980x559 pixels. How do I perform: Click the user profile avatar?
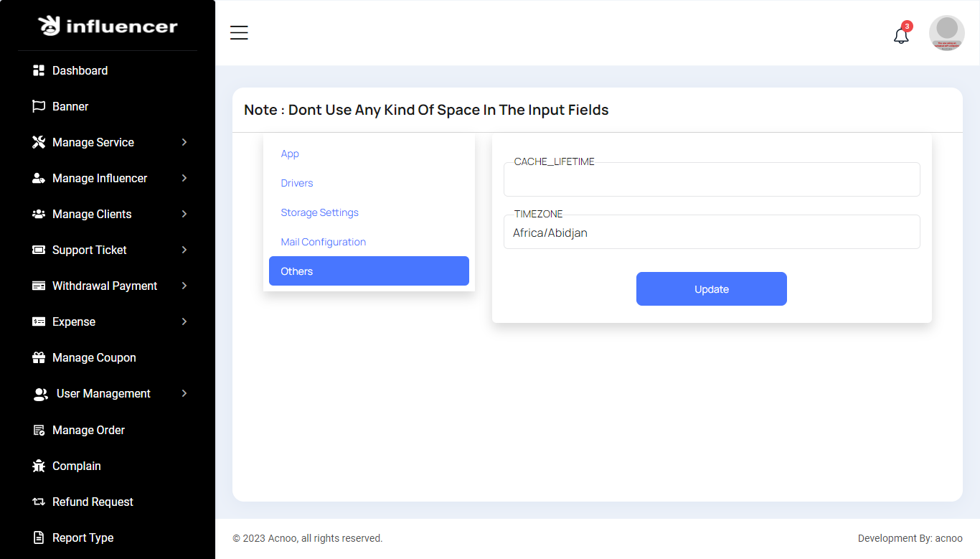click(946, 33)
